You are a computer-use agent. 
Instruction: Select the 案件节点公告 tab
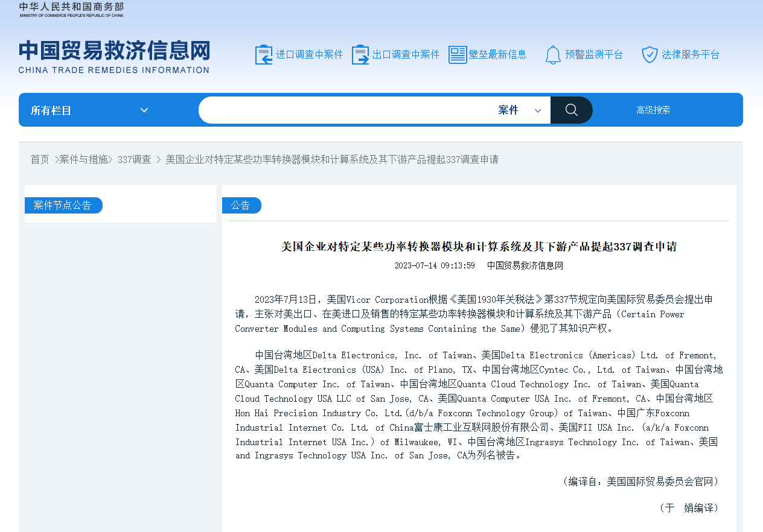(x=63, y=205)
